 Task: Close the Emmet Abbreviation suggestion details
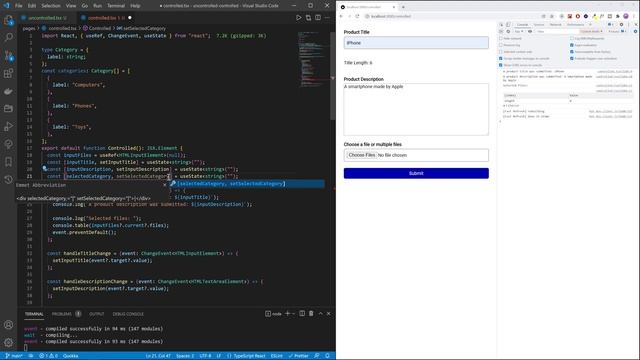[165, 185]
